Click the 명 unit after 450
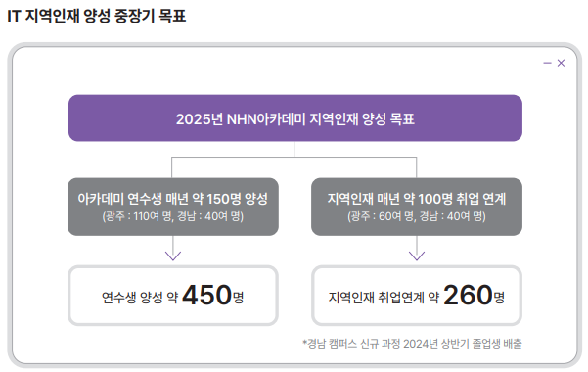The height and width of the screenshot is (372, 588). pos(238,298)
